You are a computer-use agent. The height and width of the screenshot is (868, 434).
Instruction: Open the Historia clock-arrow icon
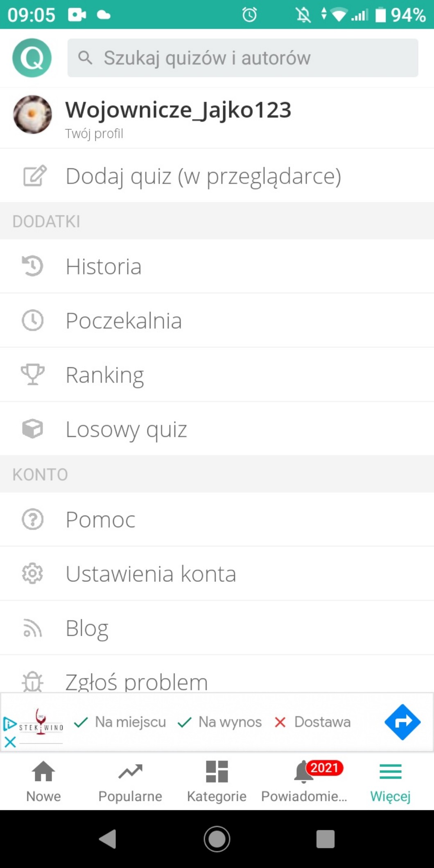click(32, 266)
